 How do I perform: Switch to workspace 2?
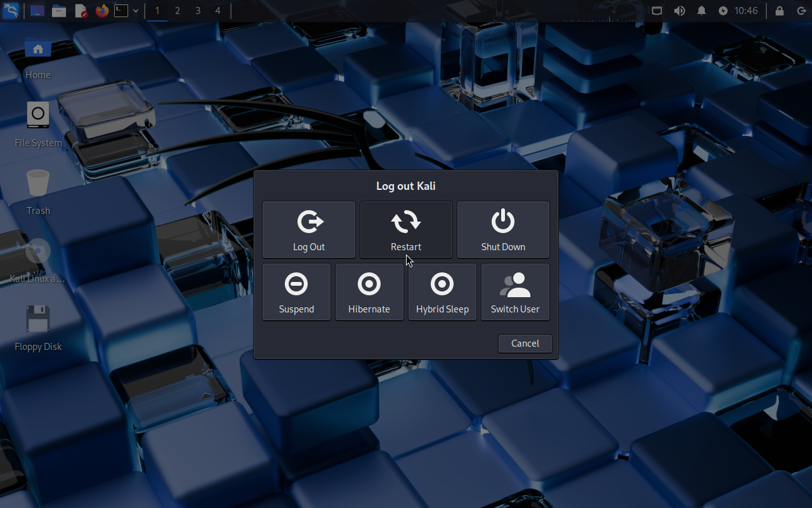click(x=177, y=11)
